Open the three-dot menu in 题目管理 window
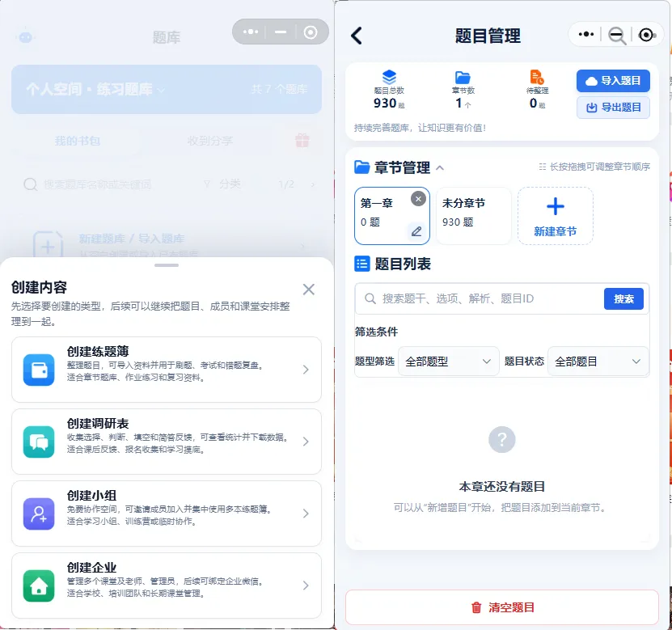Viewport: 672px width, 630px height. click(x=585, y=34)
